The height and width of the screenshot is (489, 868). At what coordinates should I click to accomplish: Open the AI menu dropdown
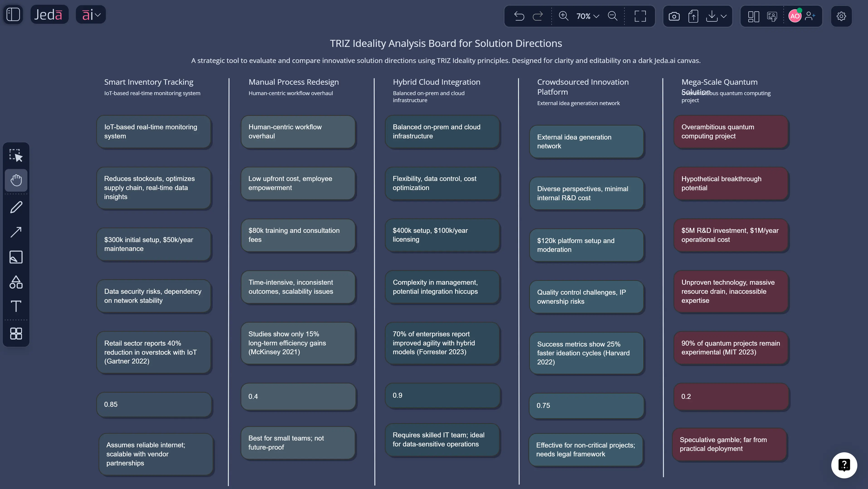91,15
